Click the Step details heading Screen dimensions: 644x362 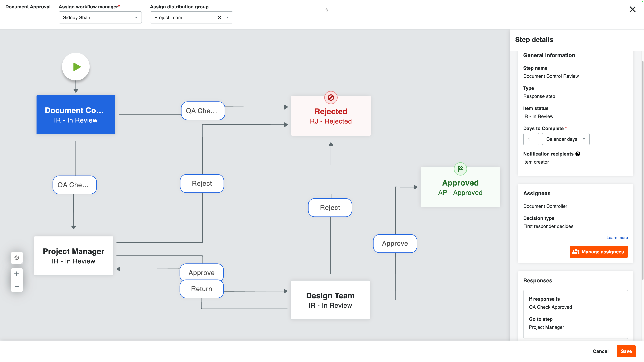click(534, 40)
